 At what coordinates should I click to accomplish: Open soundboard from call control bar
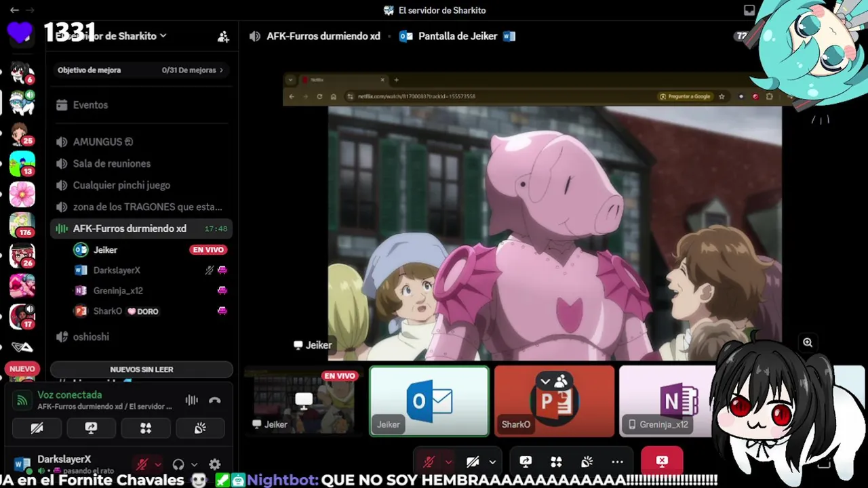coord(587,462)
